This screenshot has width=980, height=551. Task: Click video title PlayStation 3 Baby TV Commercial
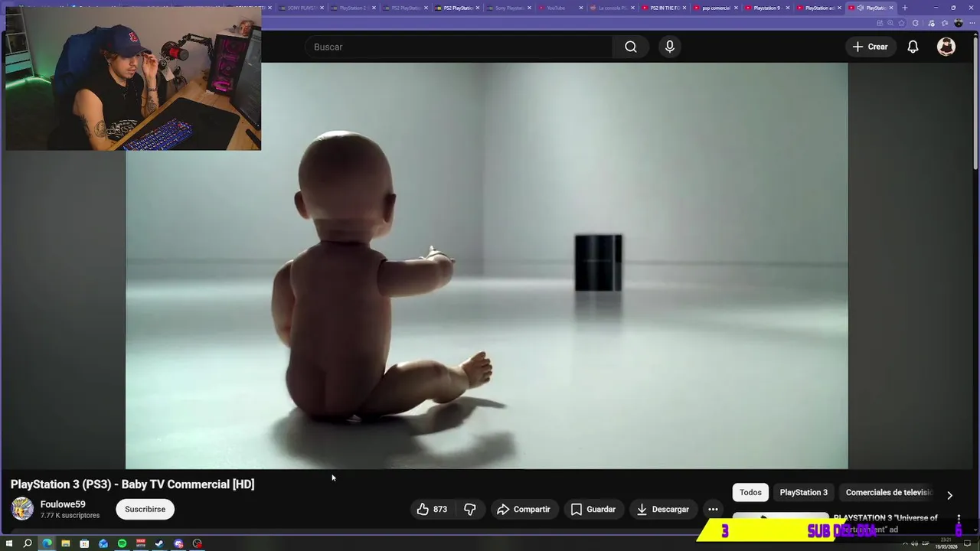(x=132, y=484)
